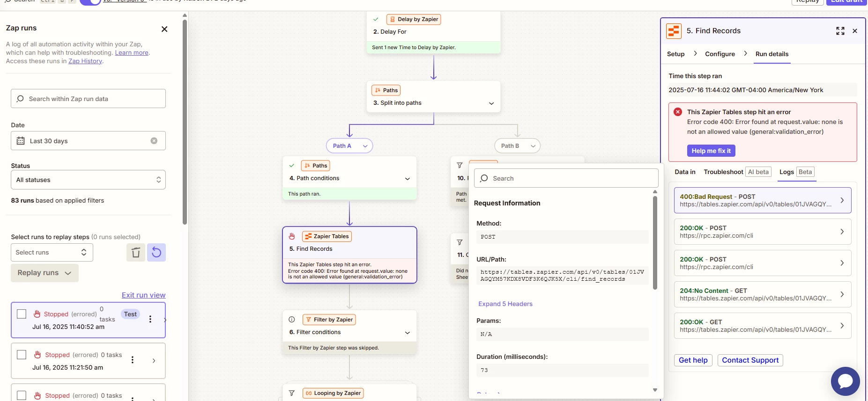Click the Contact Support button

click(750, 360)
